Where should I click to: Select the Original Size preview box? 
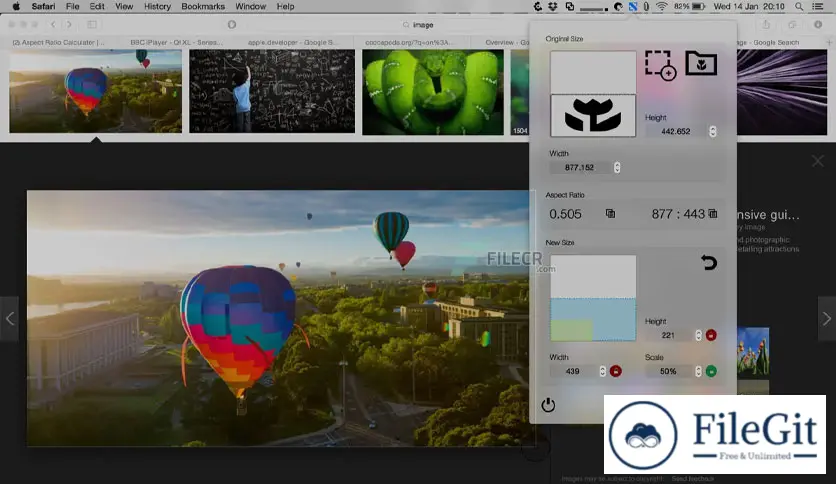click(x=593, y=94)
